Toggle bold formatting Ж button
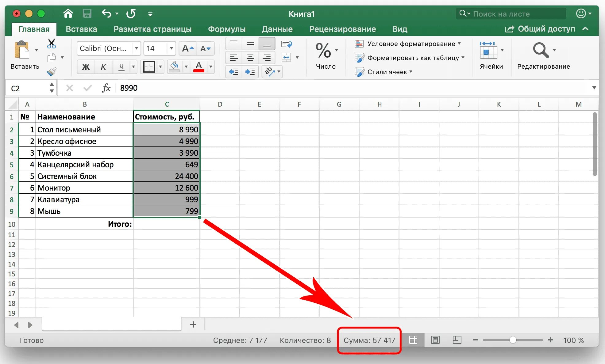 coord(86,66)
